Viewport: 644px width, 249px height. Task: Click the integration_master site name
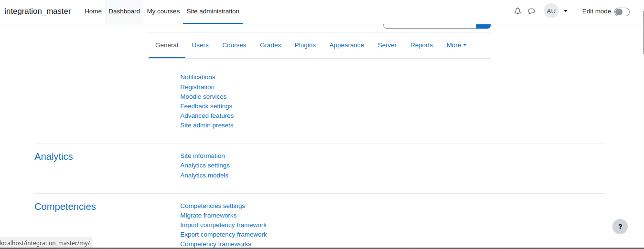pos(38,11)
